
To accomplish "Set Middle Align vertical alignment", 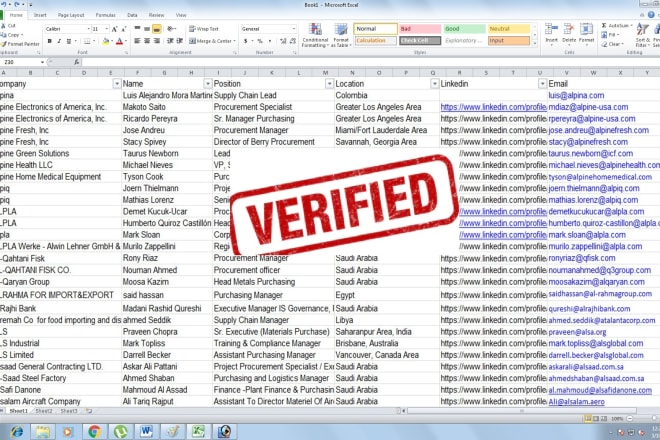I will (147, 29).
